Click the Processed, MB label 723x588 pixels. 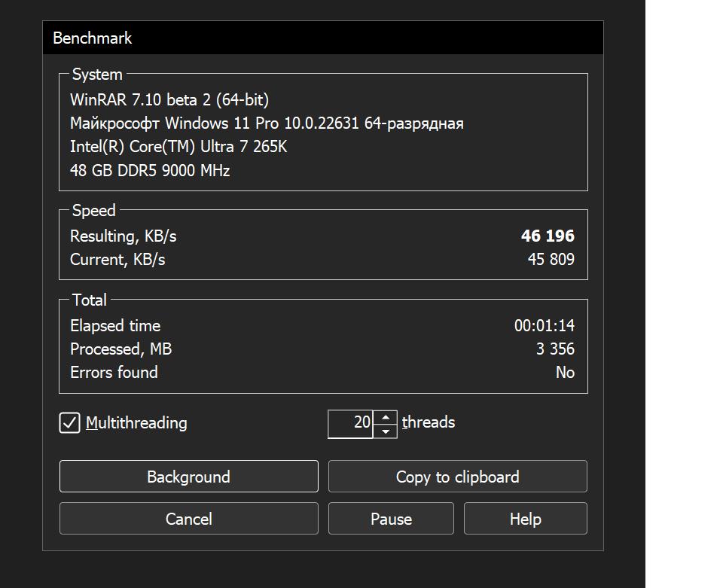tap(120, 349)
